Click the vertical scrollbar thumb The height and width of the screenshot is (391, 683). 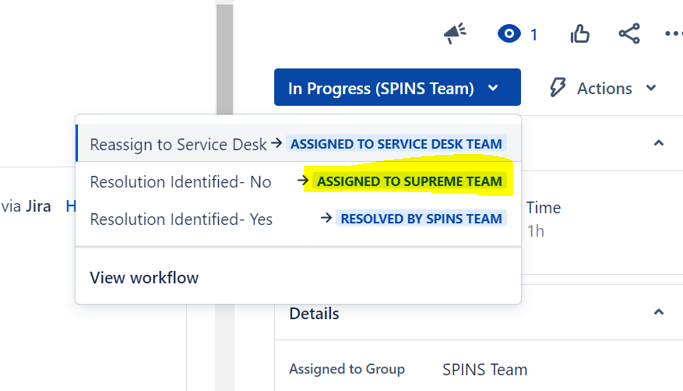[225, 57]
